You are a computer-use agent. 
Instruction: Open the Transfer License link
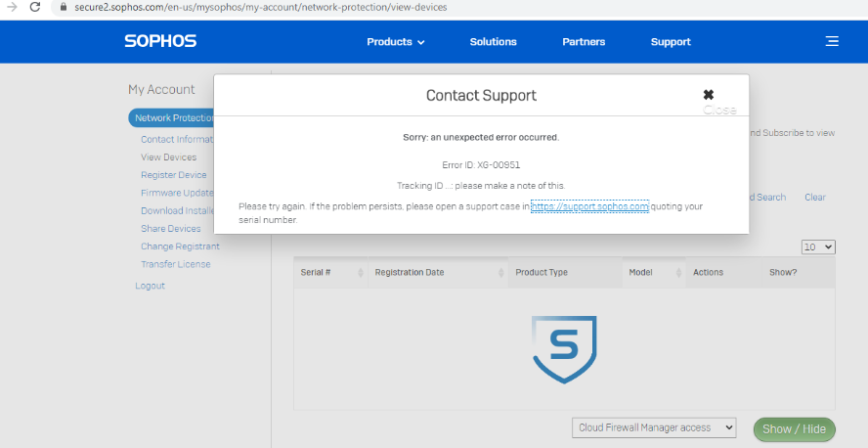click(176, 264)
